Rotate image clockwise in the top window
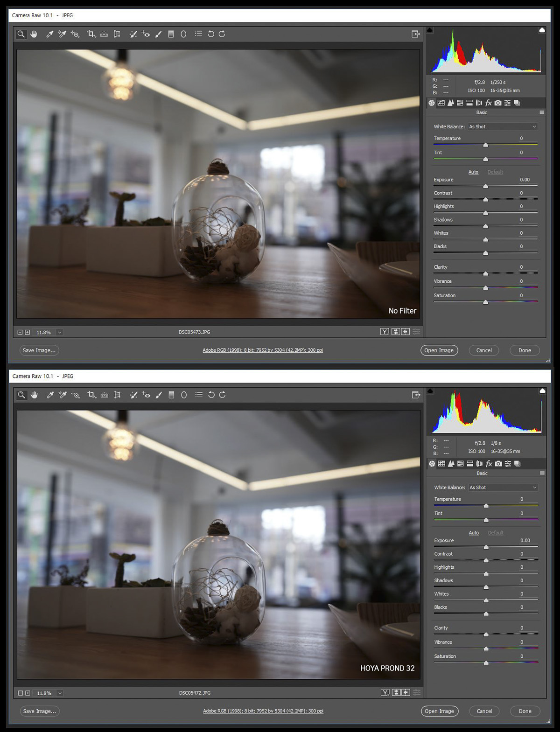Screen dimensions: 560x732 coord(222,34)
